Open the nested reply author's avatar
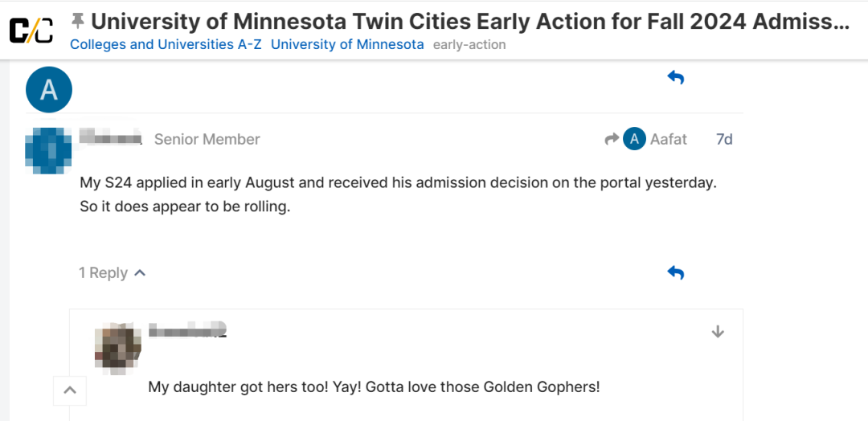Screen dimensions: 868x421 pos(118,349)
